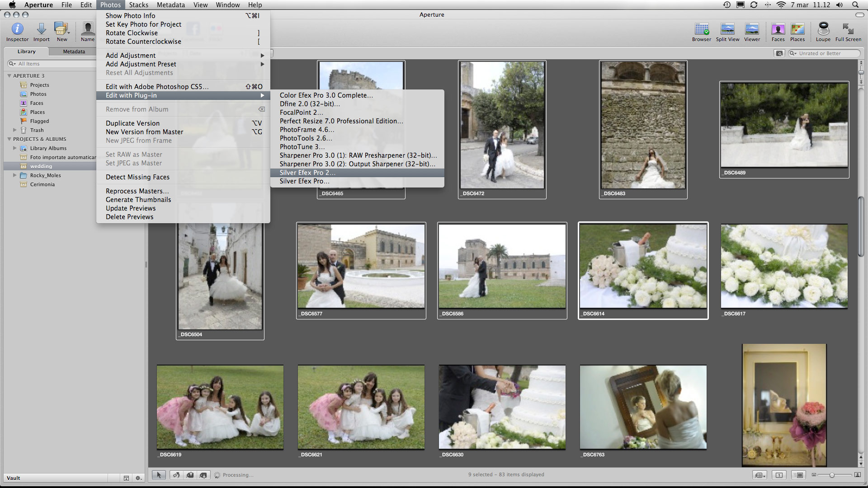Choose Silver Efex Pro 2 plug-in
This screenshot has width=868, height=488.
(x=357, y=173)
